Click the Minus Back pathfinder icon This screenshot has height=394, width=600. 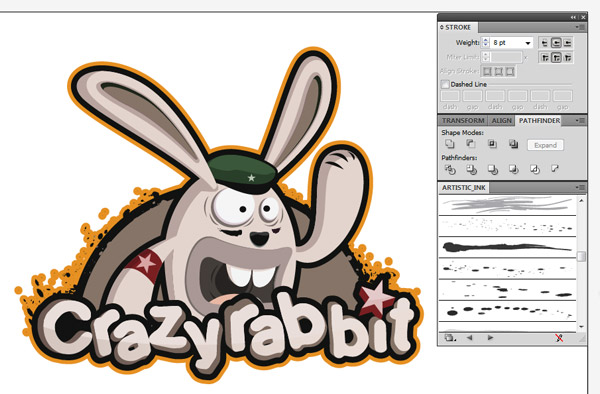coord(554,168)
